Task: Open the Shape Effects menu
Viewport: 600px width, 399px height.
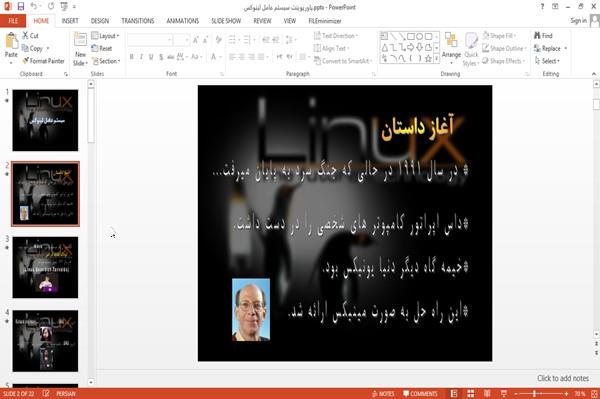Action: 504,61
